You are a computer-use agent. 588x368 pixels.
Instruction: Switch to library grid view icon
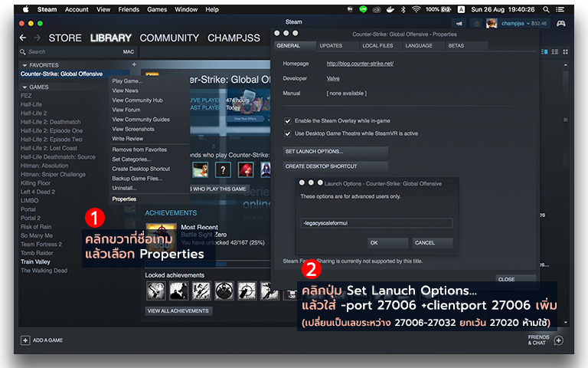click(x=566, y=52)
